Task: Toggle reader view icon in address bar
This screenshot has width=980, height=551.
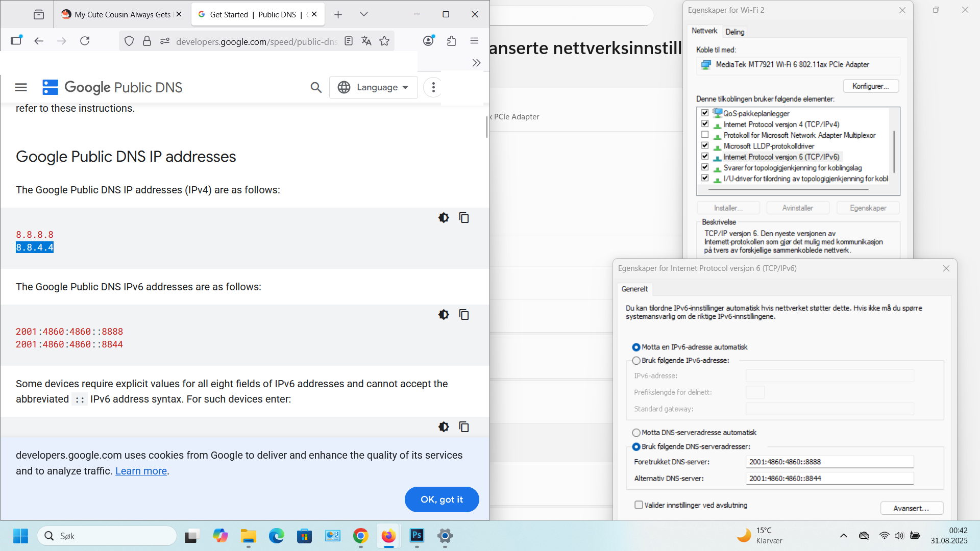Action: (x=349, y=41)
